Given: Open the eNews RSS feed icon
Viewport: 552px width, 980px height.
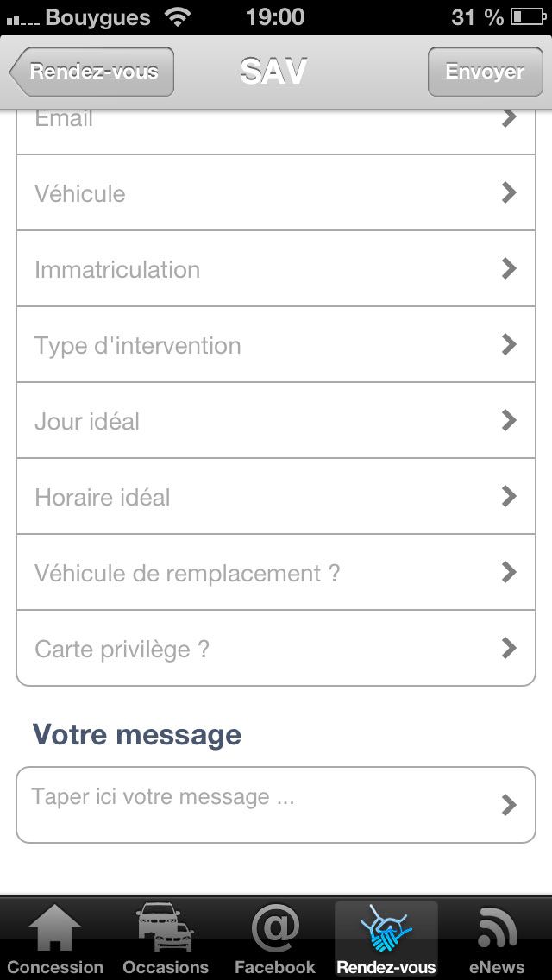Looking at the screenshot, I should click(x=497, y=929).
